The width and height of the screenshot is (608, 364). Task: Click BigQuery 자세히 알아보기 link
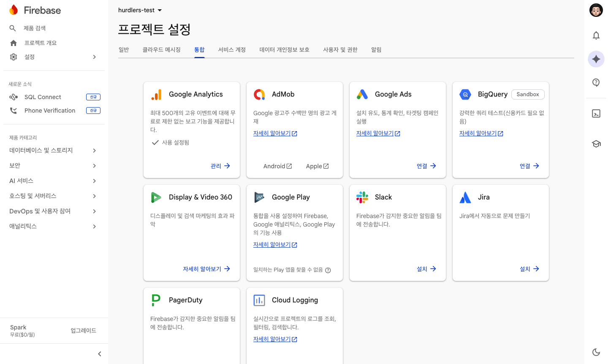[x=481, y=133]
